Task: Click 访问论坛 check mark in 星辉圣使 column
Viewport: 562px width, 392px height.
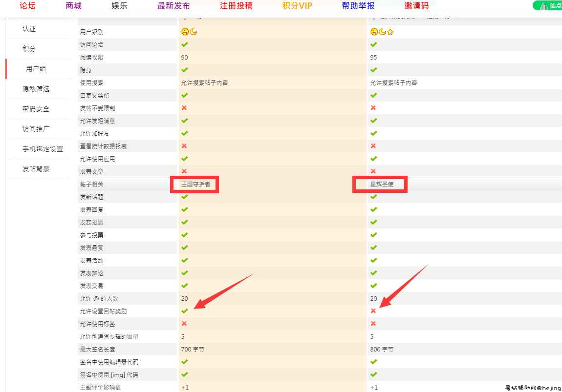Action: click(x=374, y=44)
